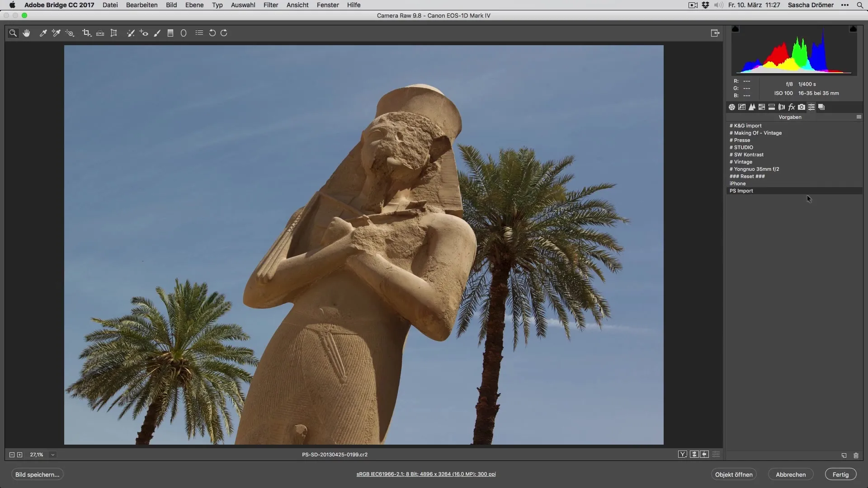The width and height of the screenshot is (868, 488).
Task: Open the Lens Corrections panel tab
Action: pyautogui.click(x=782, y=107)
